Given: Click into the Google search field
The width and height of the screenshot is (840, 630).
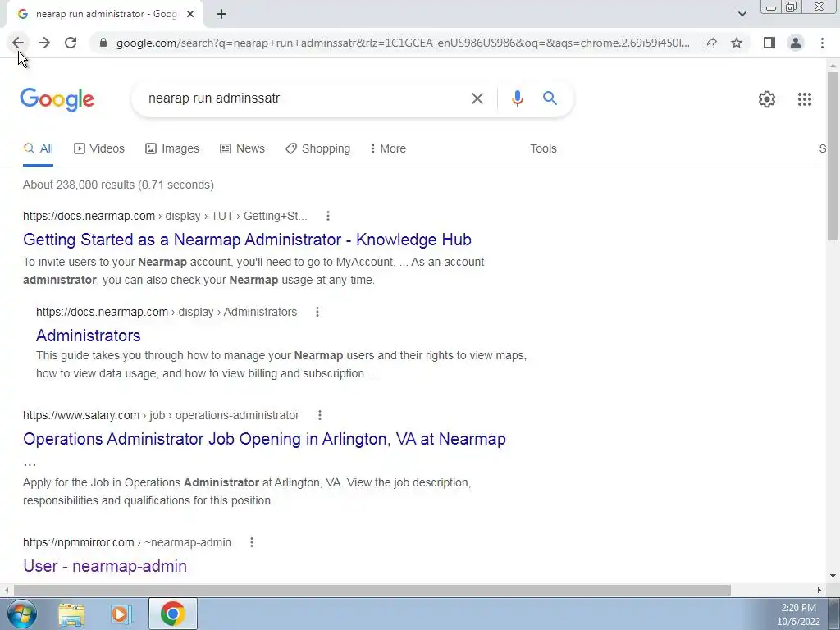Looking at the screenshot, I should 300,98.
